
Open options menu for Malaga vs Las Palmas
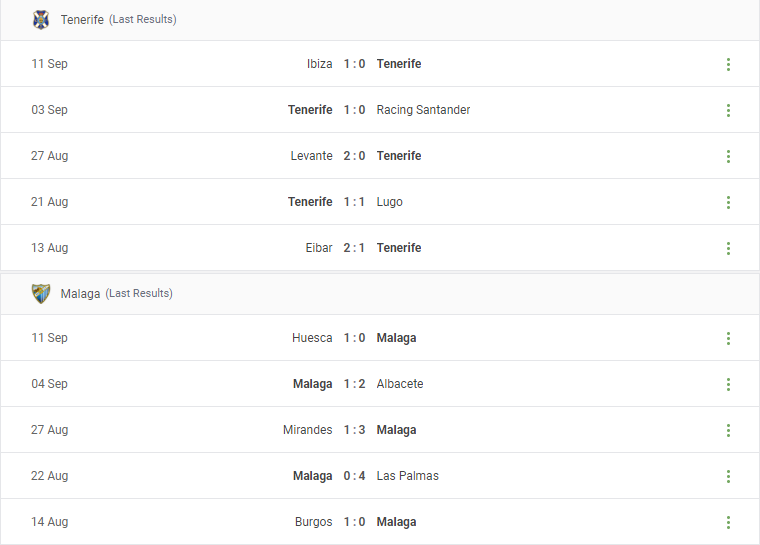point(728,476)
